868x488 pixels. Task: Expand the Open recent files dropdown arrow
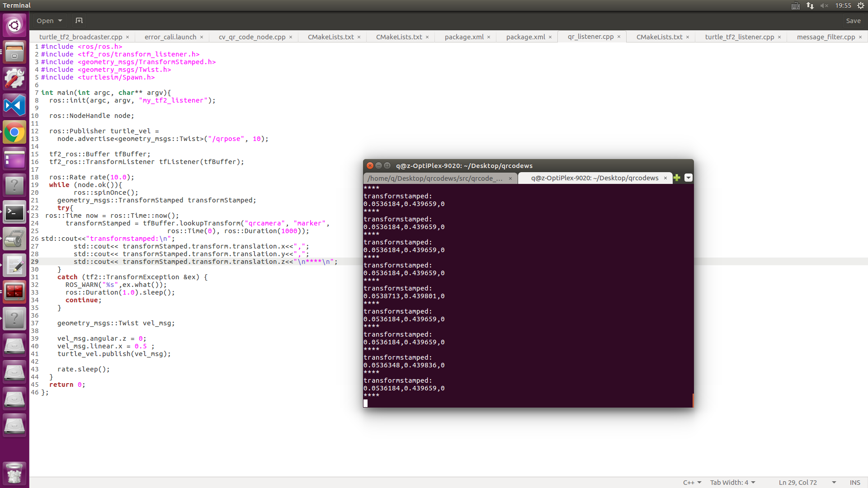tap(60, 21)
